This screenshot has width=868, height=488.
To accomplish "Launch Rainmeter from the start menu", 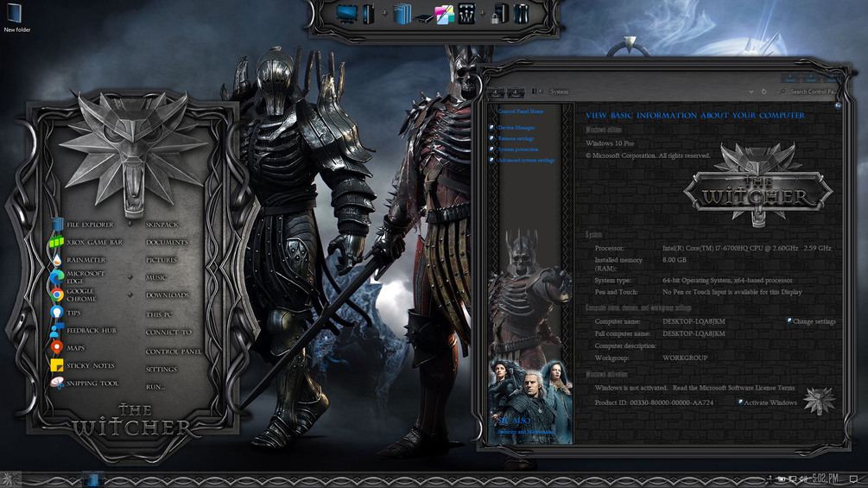I will click(79, 259).
